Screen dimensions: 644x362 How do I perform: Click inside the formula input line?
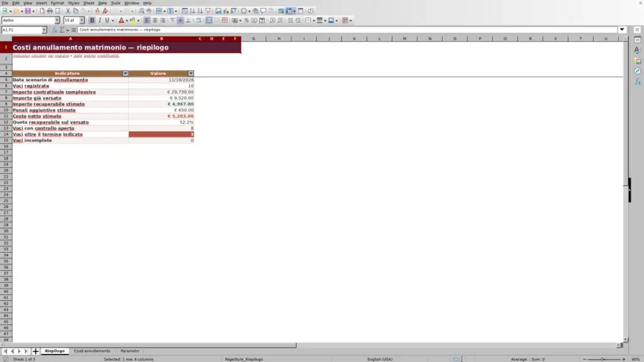coord(347,30)
